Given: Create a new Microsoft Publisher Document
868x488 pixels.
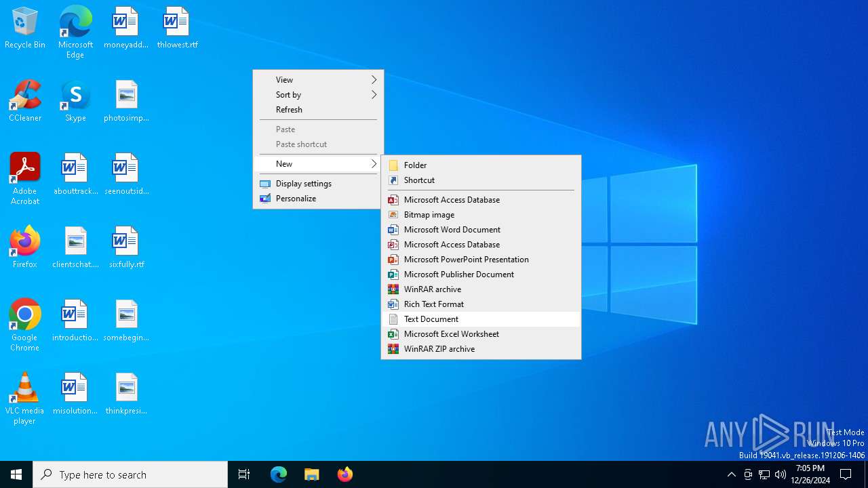Looking at the screenshot, I should tap(481, 274).
